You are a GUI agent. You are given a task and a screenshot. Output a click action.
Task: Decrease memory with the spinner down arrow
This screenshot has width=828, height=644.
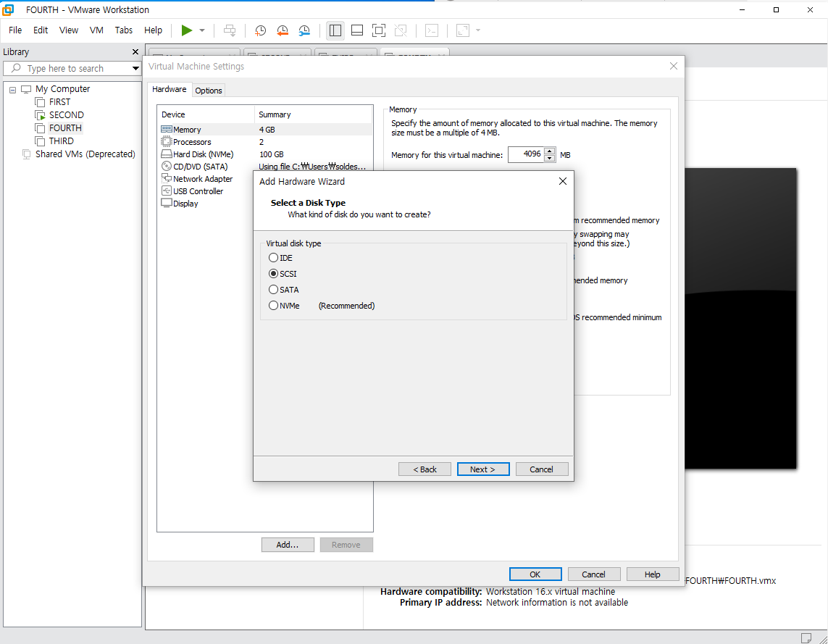point(550,159)
